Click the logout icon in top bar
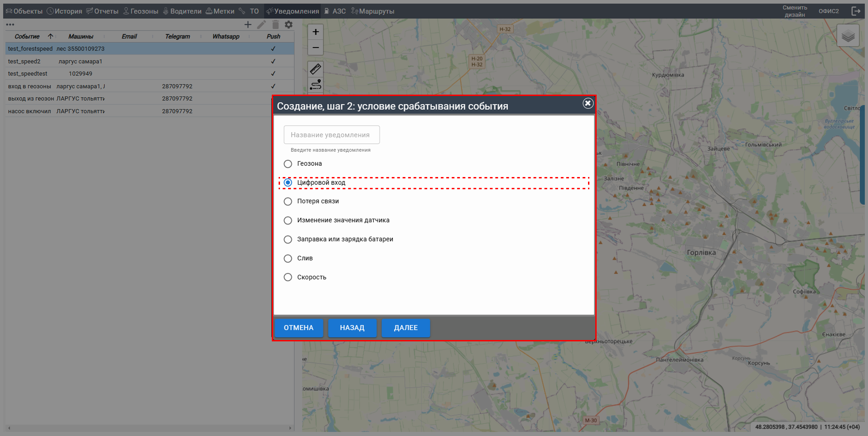Image resolution: width=868 pixels, height=436 pixels. point(856,11)
